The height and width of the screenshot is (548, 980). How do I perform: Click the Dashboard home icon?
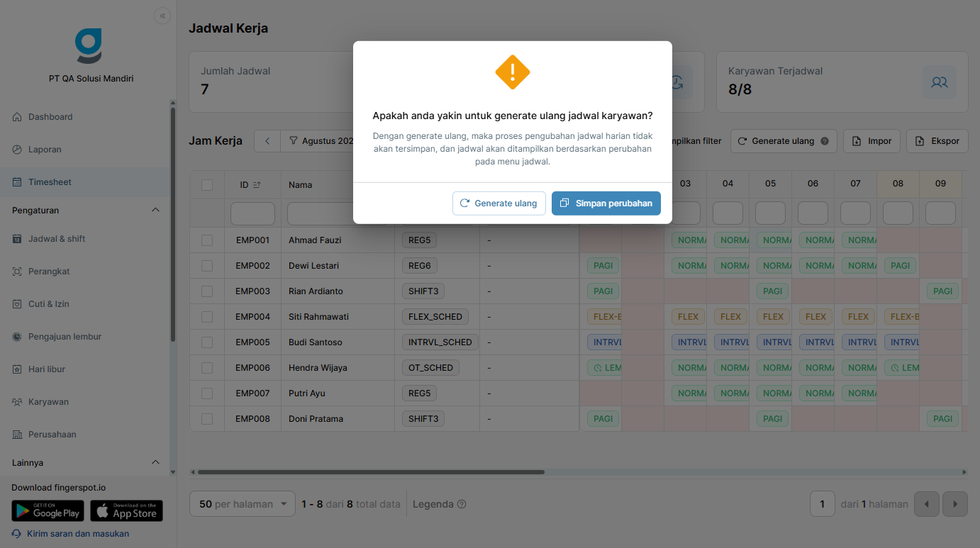tap(18, 117)
